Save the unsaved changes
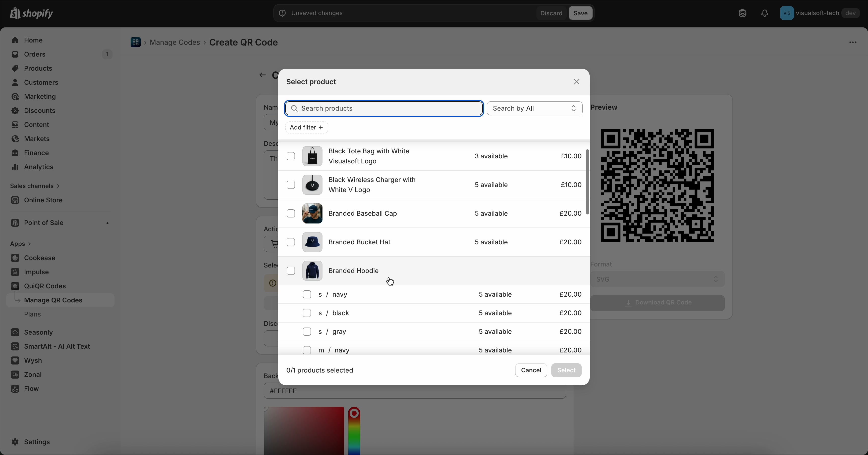Screen dimensions: 868x455 click(x=580, y=13)
